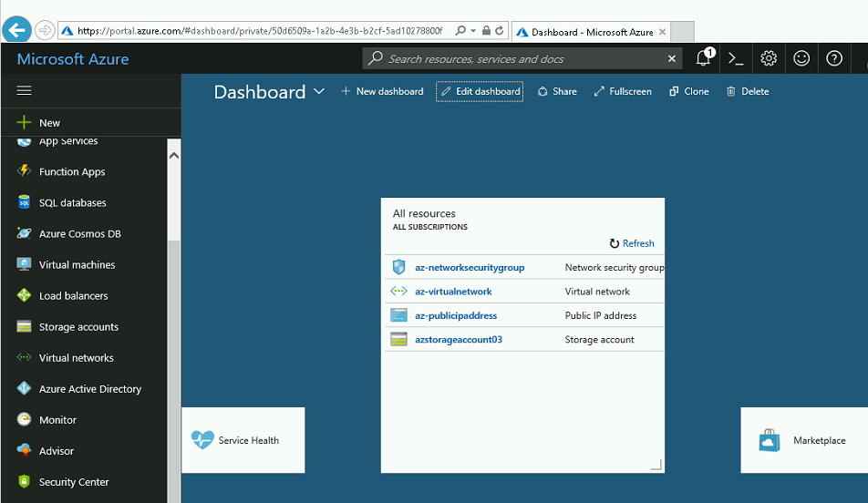Click Delete dashboard button
This screenshot has width=868, height=503.
[748, 91]
